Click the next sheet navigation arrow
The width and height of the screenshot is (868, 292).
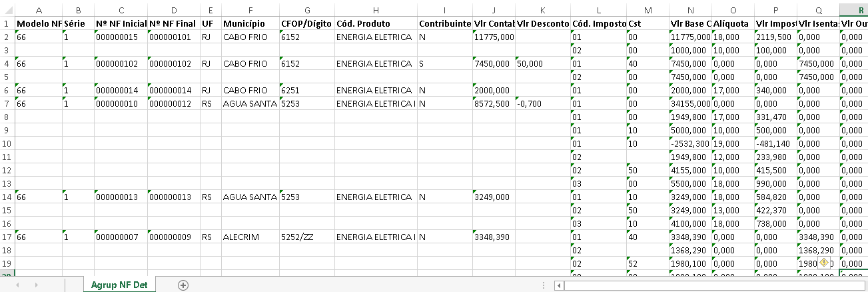point(36,285)
